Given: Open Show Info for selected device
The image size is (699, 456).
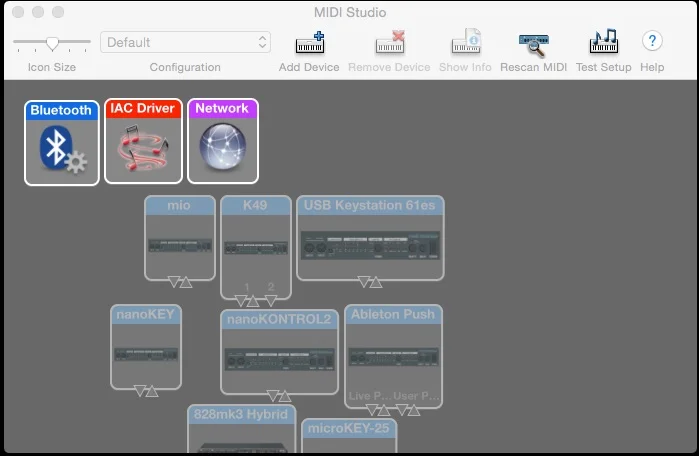Looking at the screenshot, I should [x=466, y=41].
